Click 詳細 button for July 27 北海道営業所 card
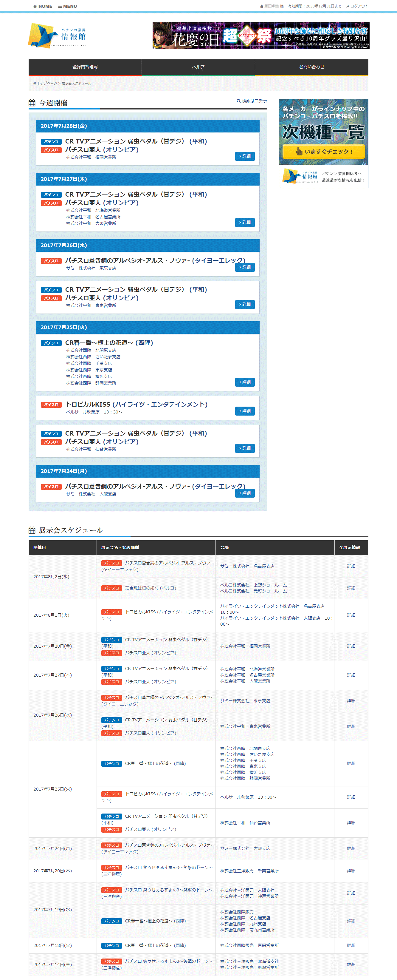The image size is (397, 980). pos(245,222)
